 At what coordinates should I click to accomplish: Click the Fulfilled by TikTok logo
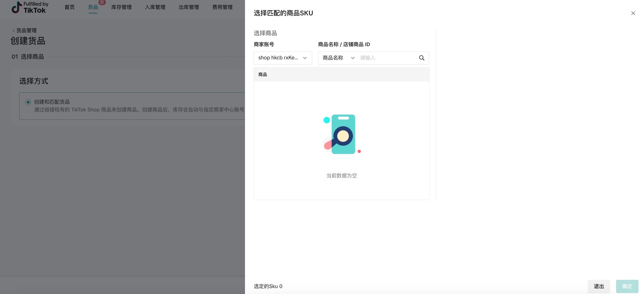pyautogui.click(x=30, y=7)
